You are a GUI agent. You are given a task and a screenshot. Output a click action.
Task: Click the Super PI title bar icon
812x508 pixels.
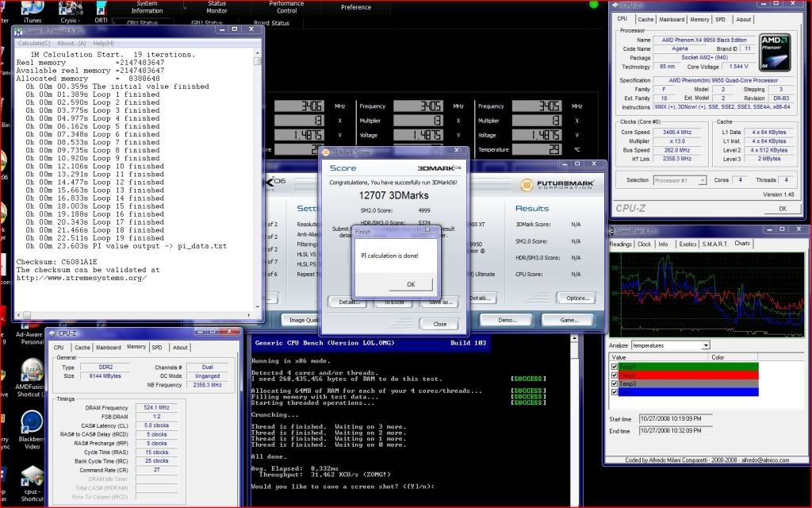[19, 31]
